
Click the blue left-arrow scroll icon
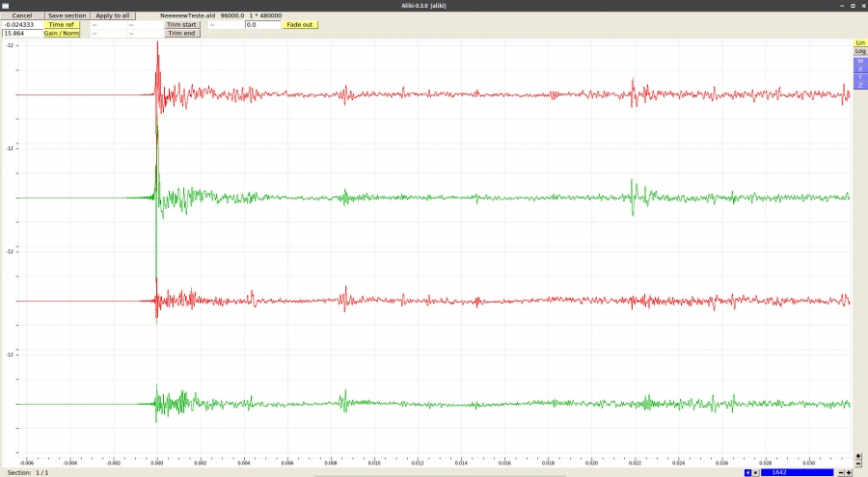click(747, 472)
